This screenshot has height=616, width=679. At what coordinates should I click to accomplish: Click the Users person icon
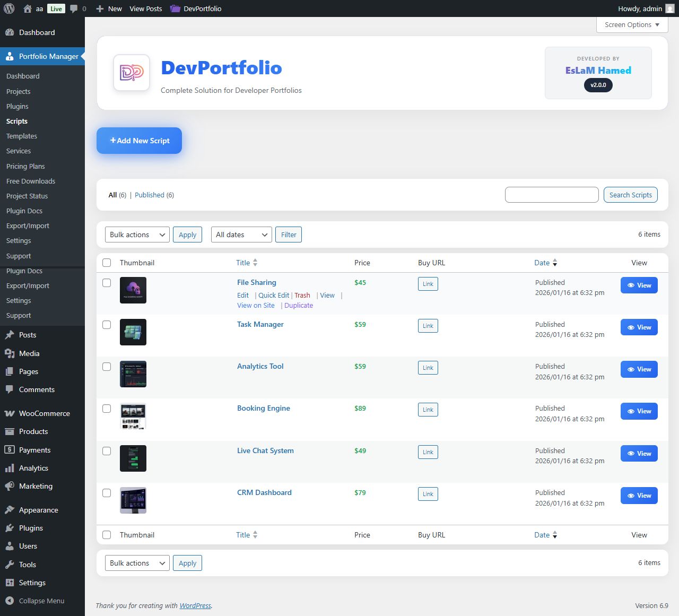coord(10,546)
